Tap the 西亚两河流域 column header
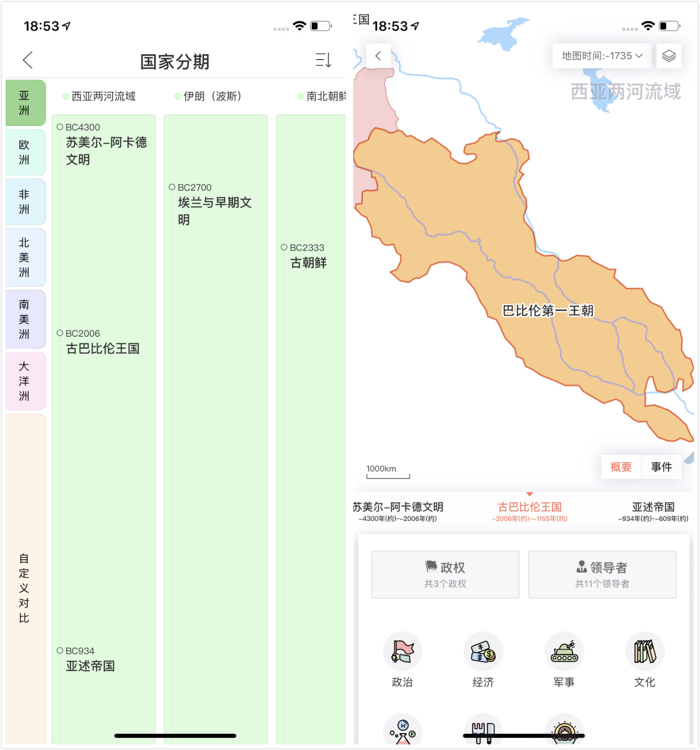This screenshot has height=750, width=700. pos(99,96)
